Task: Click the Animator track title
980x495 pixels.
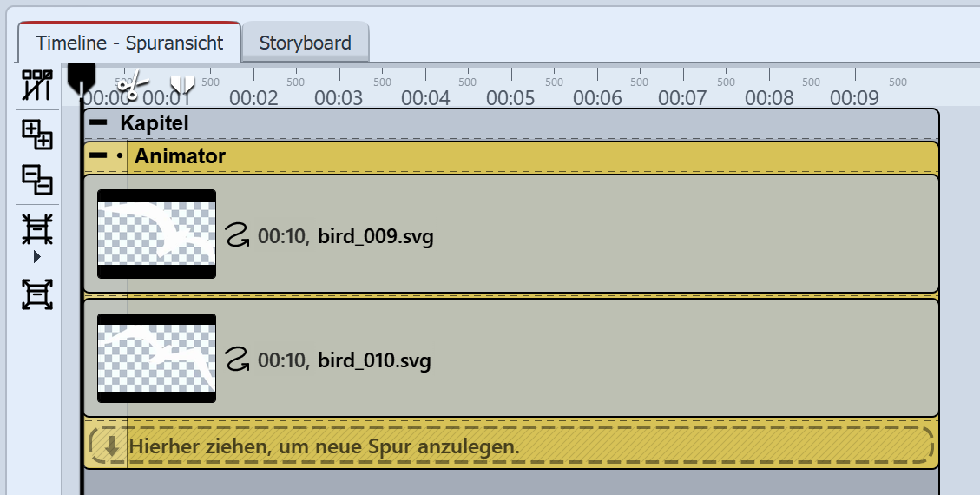Action: pos(180,157)
